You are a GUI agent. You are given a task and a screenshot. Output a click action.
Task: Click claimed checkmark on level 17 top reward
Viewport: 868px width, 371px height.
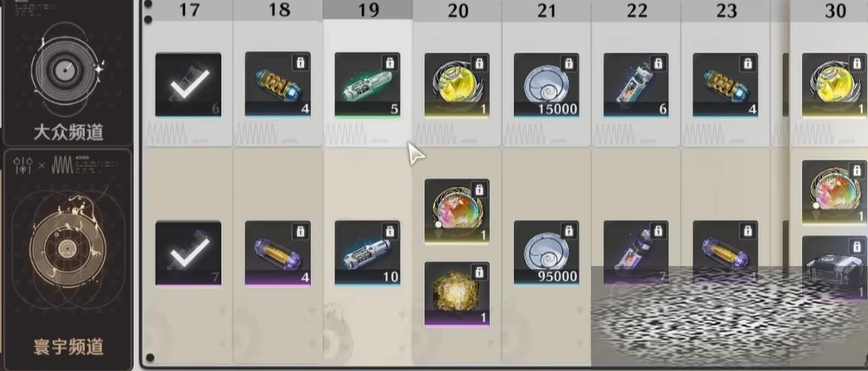188,85
